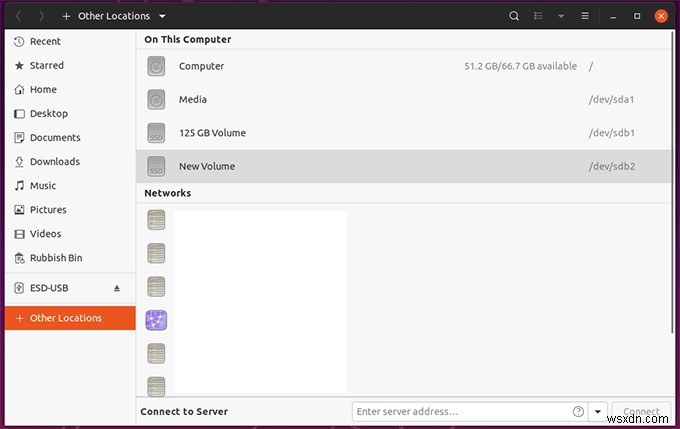Image resolution: width=680 pixels, height=429 pixels.
Task: Click the Downloads arrow icon
Action: (19, 162)
